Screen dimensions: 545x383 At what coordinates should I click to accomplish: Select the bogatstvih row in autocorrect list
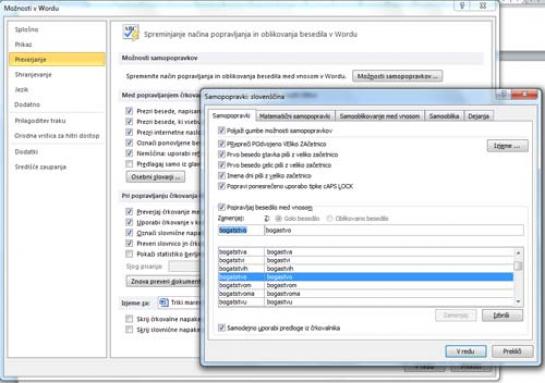(366, 269)
